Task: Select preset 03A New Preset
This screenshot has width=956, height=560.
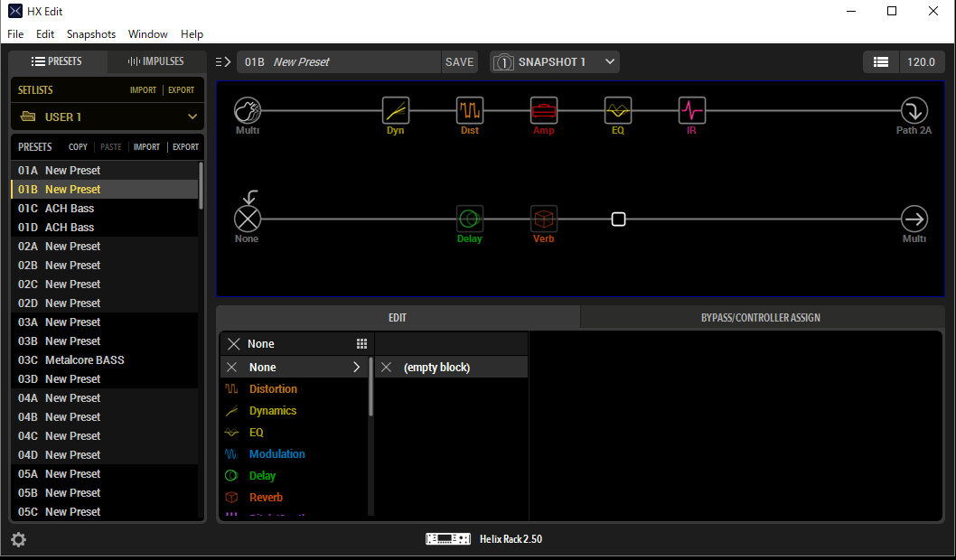Action: click(104, 322)
